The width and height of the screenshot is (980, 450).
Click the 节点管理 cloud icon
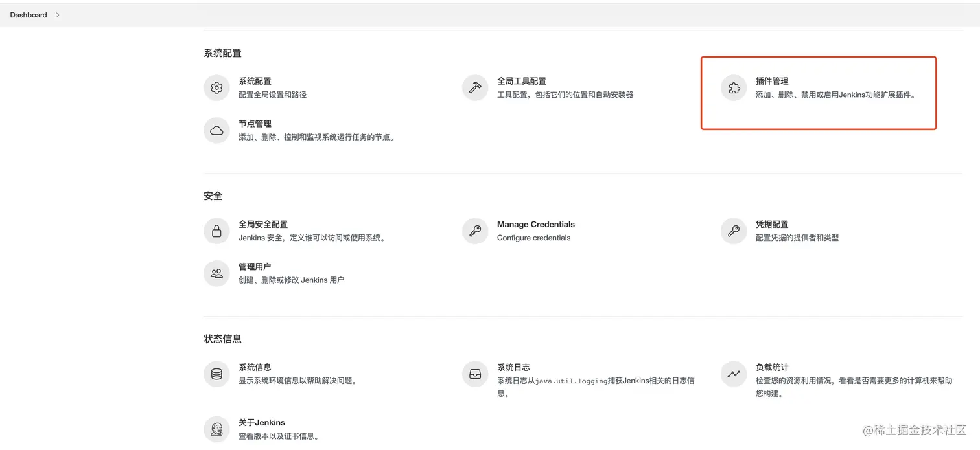tap(216, 130)
